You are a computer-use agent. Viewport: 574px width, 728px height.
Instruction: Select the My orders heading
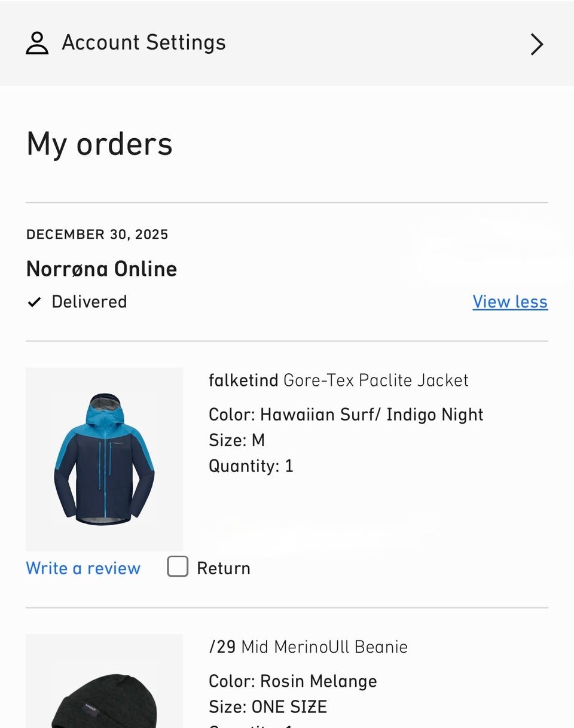pyautogui.click(x=99, y=144)
